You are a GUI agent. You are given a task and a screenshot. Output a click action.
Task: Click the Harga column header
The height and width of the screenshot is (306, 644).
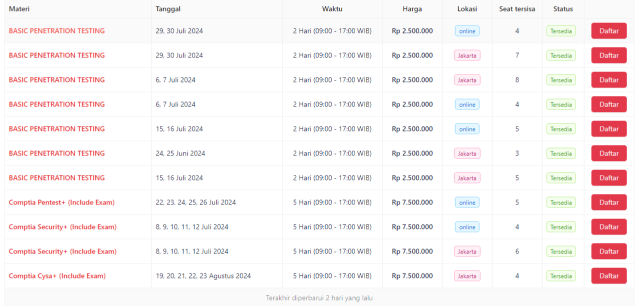(x=412, y=9)
